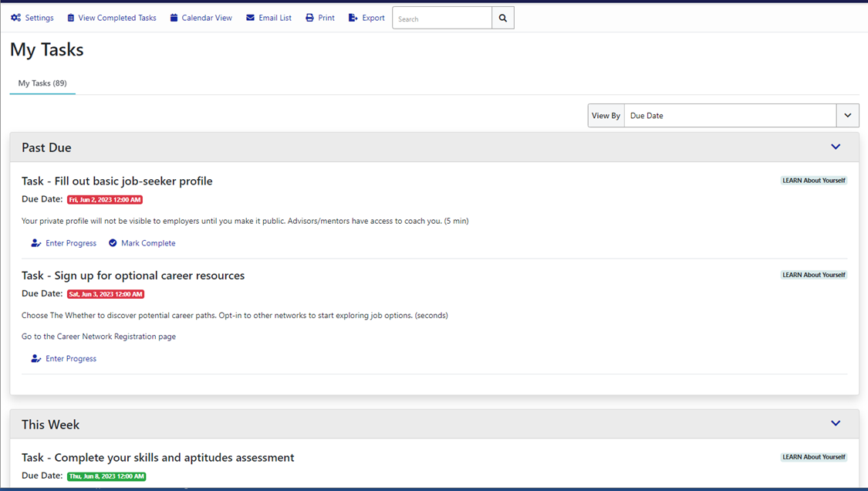Image resolution: width=868 pixels, height=491 pixels.
Task: Select the My Tasks (89) tab
Action: coord(42,83)
